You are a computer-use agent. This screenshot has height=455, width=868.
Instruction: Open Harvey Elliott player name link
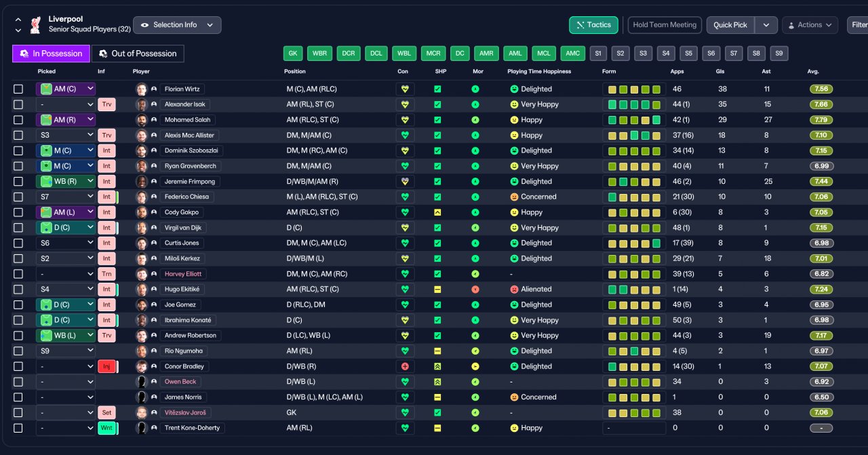[183, 274]
